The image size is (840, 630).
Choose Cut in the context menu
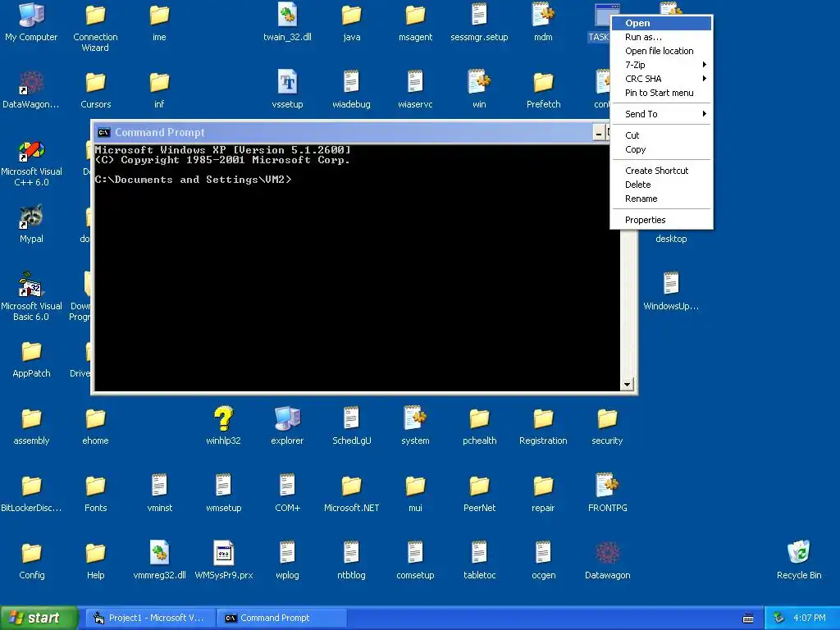[x=661, y=135]
